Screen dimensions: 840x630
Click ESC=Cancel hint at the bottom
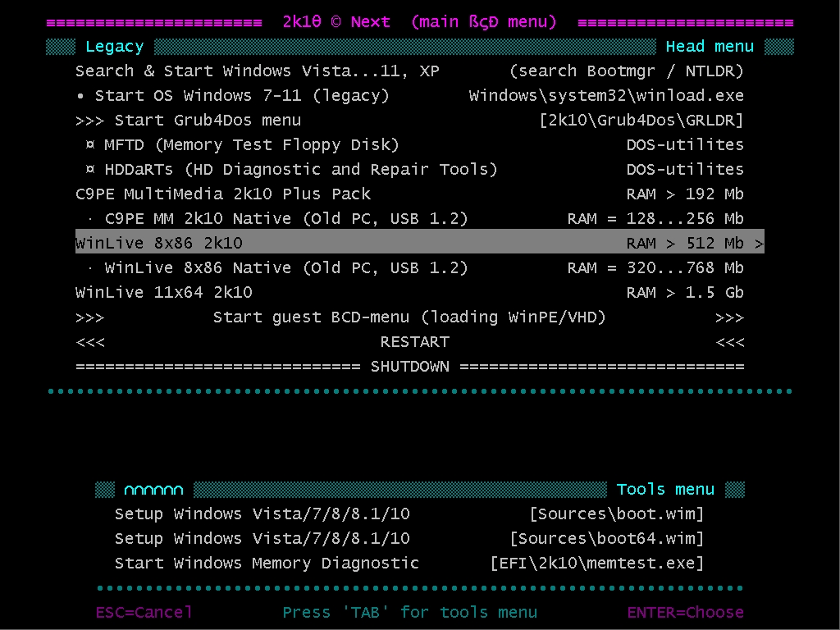click(x=144, y=613)
